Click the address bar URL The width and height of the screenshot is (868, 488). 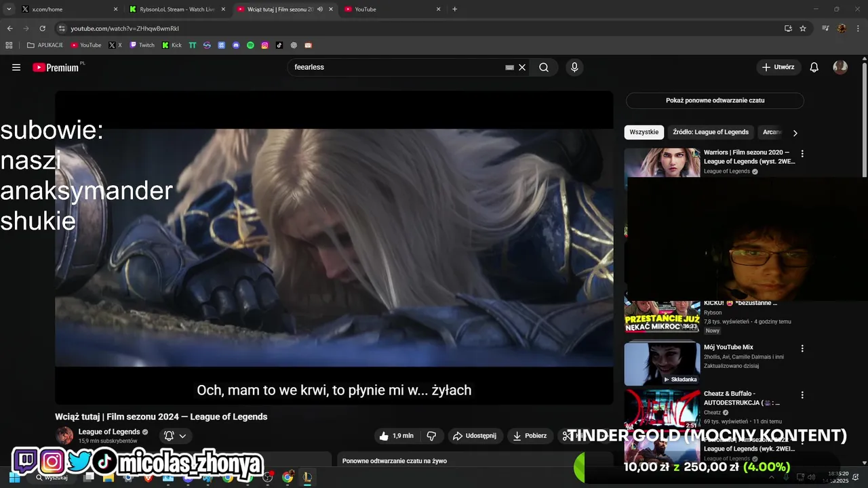tap(125, 28)
